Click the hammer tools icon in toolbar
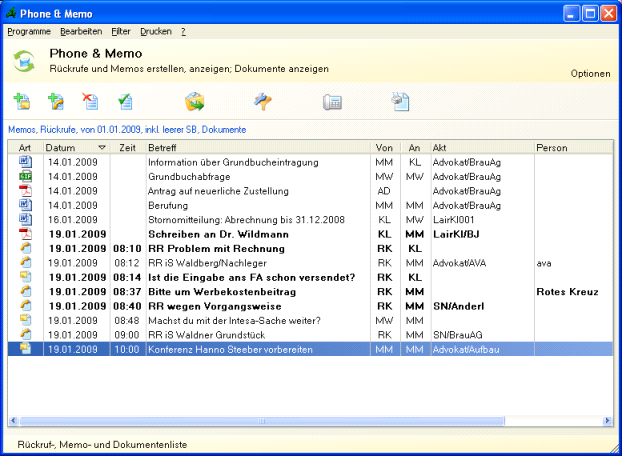This screenshot has width=622, height=456. click(262, 101)
